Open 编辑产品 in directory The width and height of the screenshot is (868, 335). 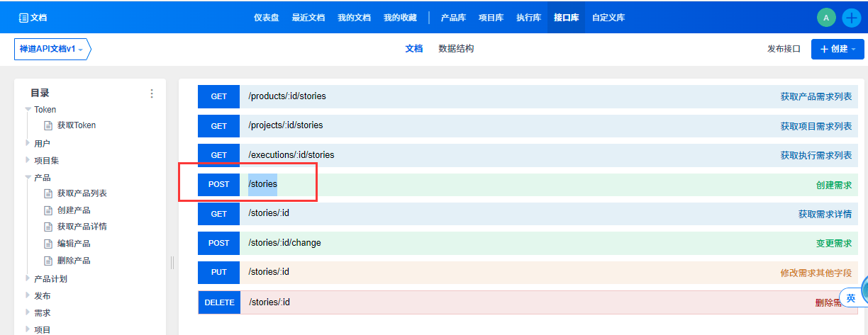click(x=74, y=244)
